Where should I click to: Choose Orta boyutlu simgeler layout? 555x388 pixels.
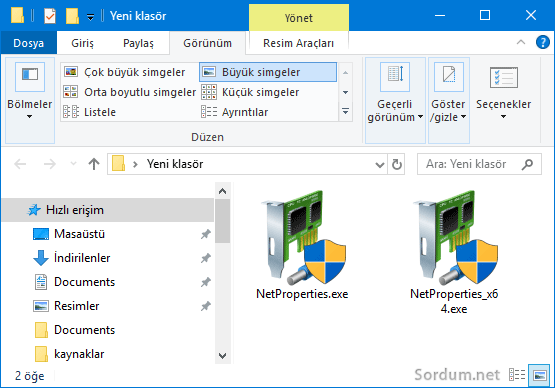tap(130, 92)
